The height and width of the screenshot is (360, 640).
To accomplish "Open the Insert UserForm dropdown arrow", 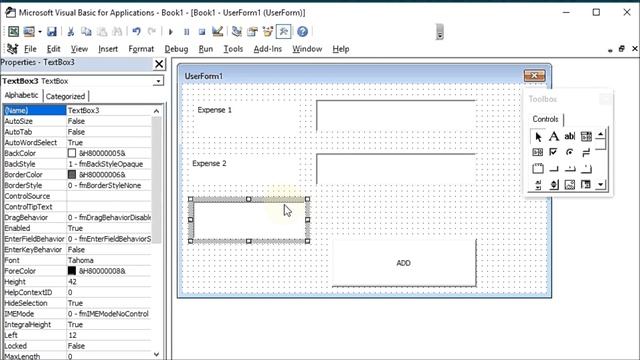I will pyautogui.click(x=40, y=32).
